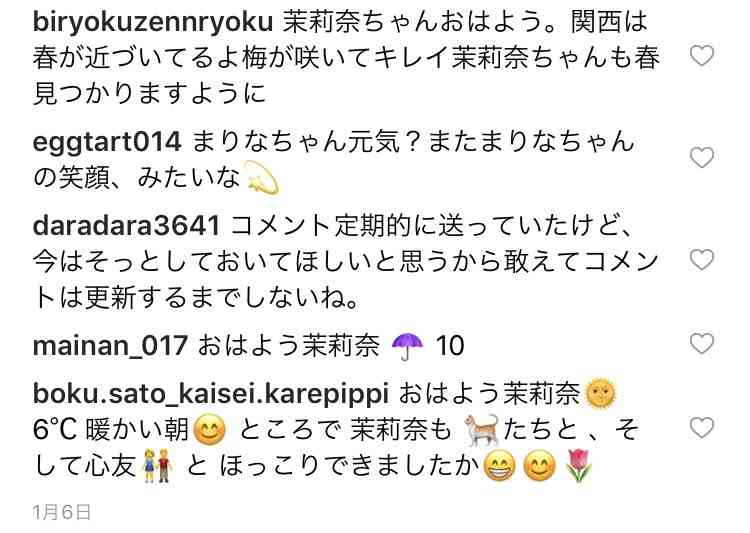750x533 pixels.
Task: Visit the daradara3641 profile
Action: 126,225
